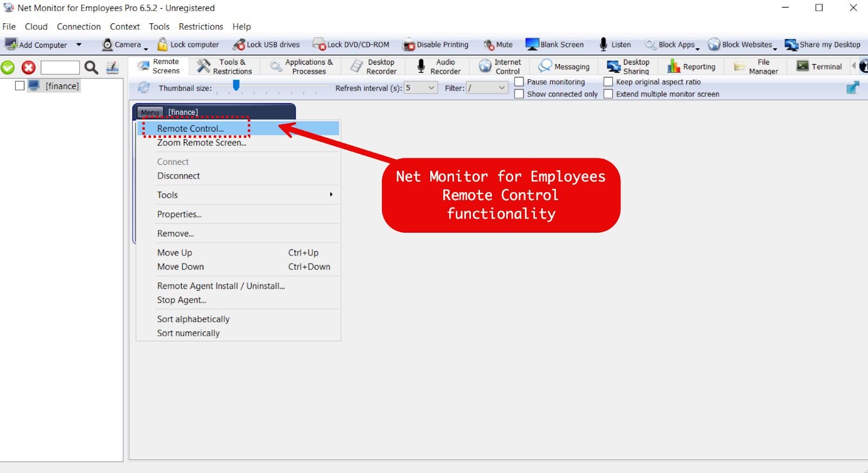Check the Show connected only option
Screen dimensions: 868x473
click(519, 94)
